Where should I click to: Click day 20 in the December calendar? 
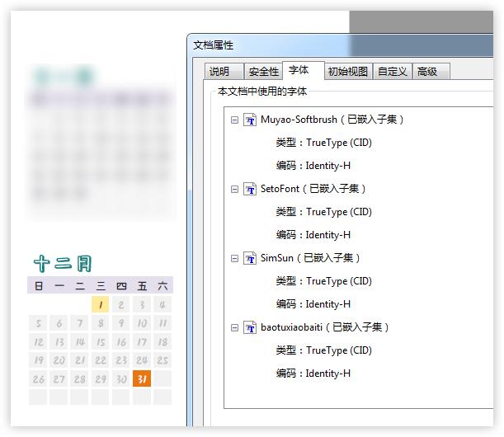59,360
